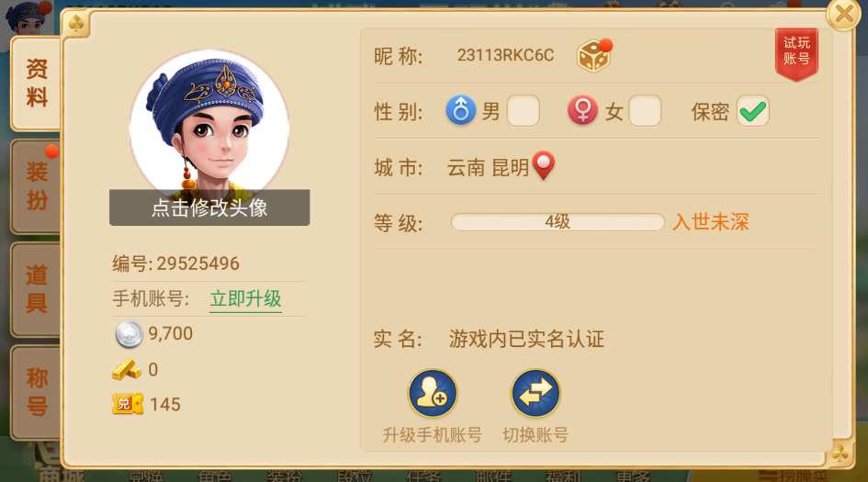This screenshot has height=482, width=868.
Task: Click the 立即升级 upgrade link
Action: point(246,298)
